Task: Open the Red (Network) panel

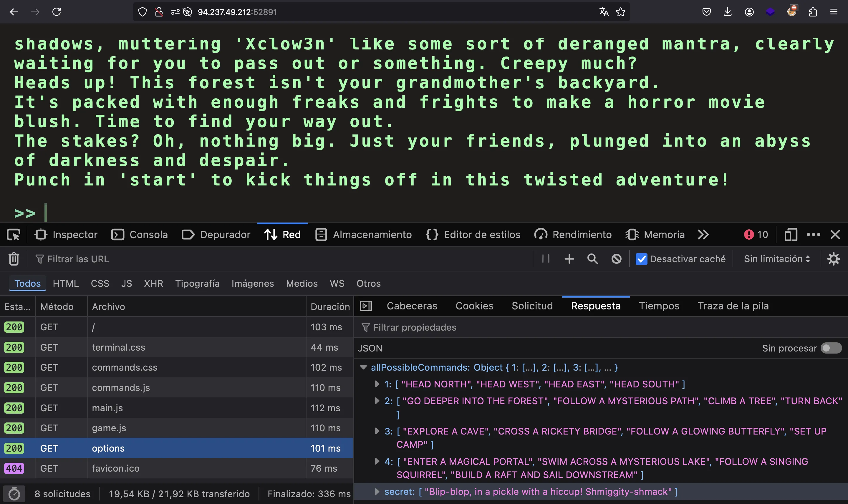Action: pos(283,234)
